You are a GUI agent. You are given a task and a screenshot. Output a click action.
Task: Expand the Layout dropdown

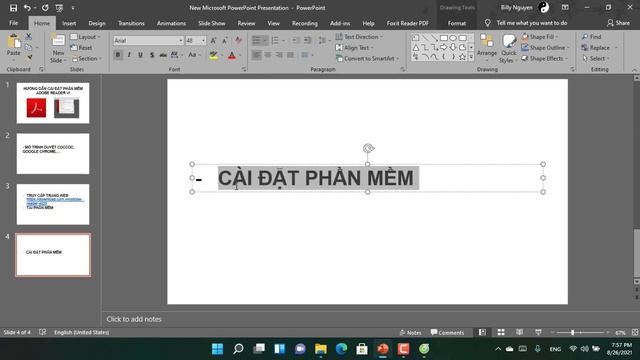(x=86, y=37)
